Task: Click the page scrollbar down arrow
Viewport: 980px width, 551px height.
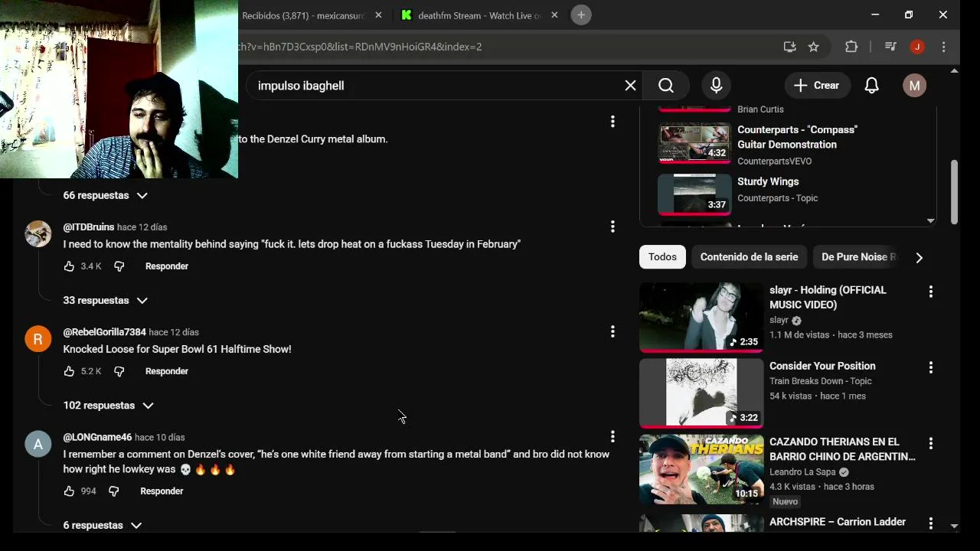Action: click(954, 527)
